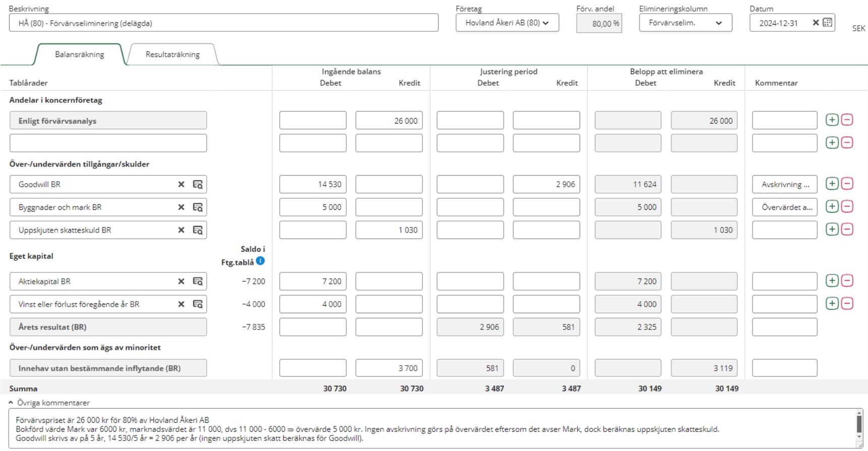
Task: Expand the Elimineringskolumn dropdown
Action: pyautogui.click(x=685, y=23)
